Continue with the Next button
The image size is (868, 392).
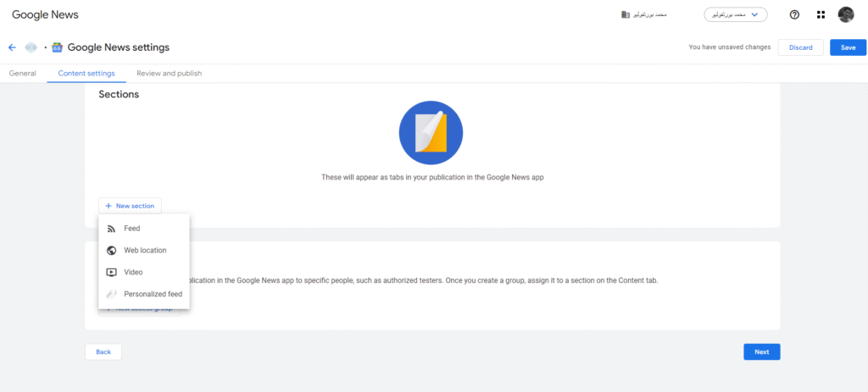762,351
